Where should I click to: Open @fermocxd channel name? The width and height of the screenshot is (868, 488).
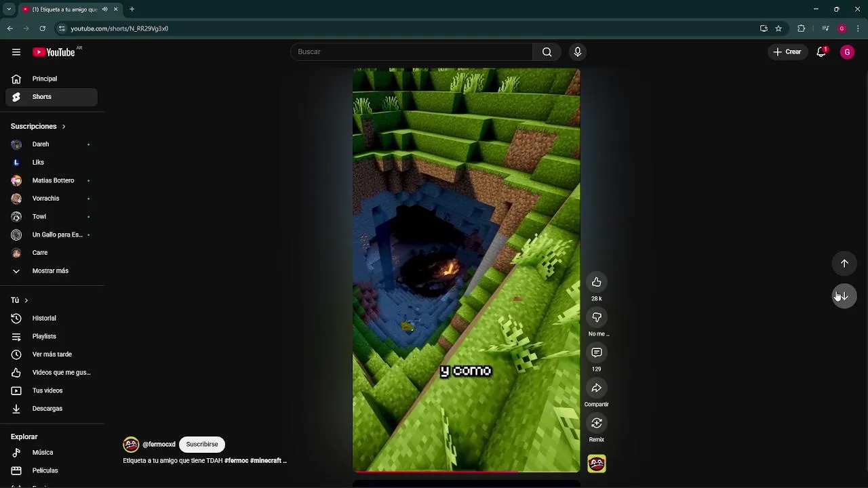pos(159,445)
